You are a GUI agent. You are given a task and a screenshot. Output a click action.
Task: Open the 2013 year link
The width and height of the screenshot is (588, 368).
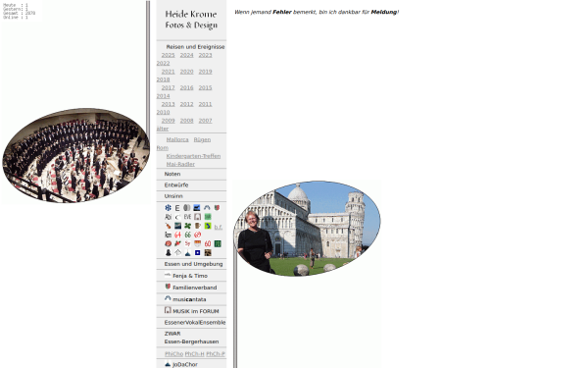168,104
